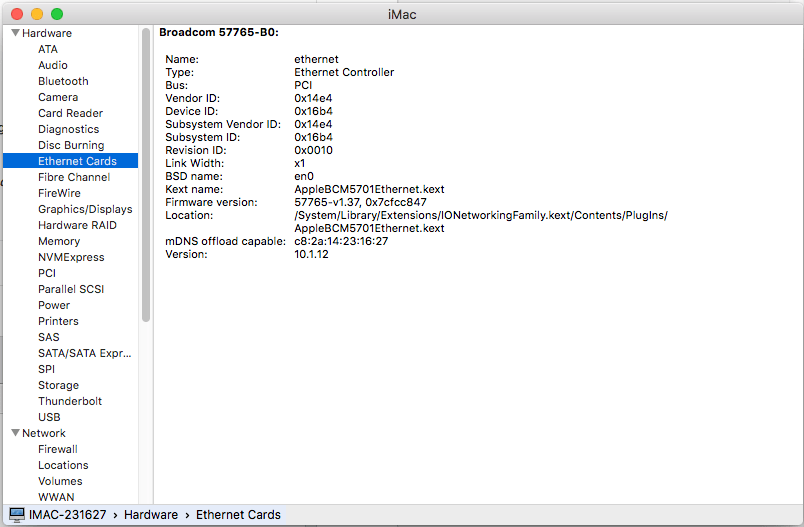The image size is (804, 527).
Task: Click Hardware in the path bar
Action: [151, 514]
